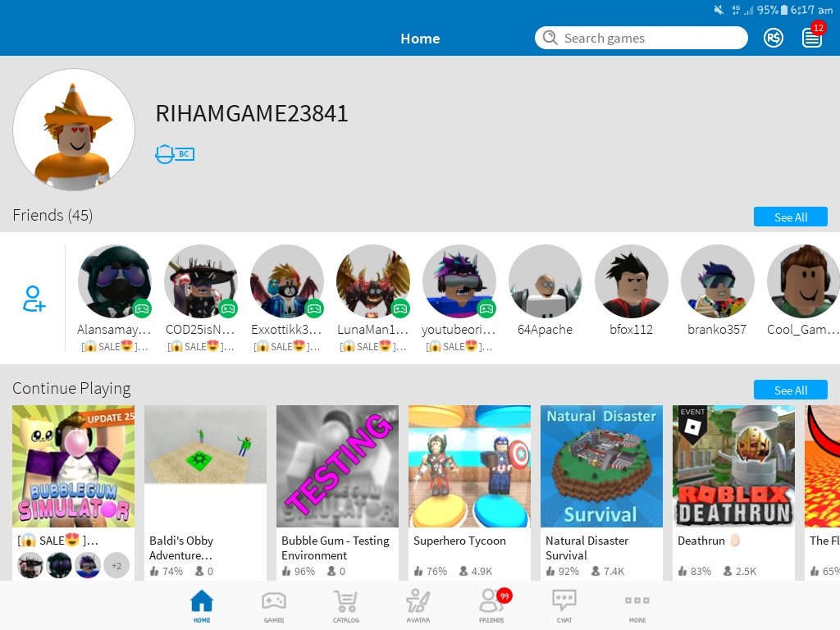The height and width of the screenshot is (630, 840).
Task: Click the player count icon for Deathrun
Action: tap(728, 571)
